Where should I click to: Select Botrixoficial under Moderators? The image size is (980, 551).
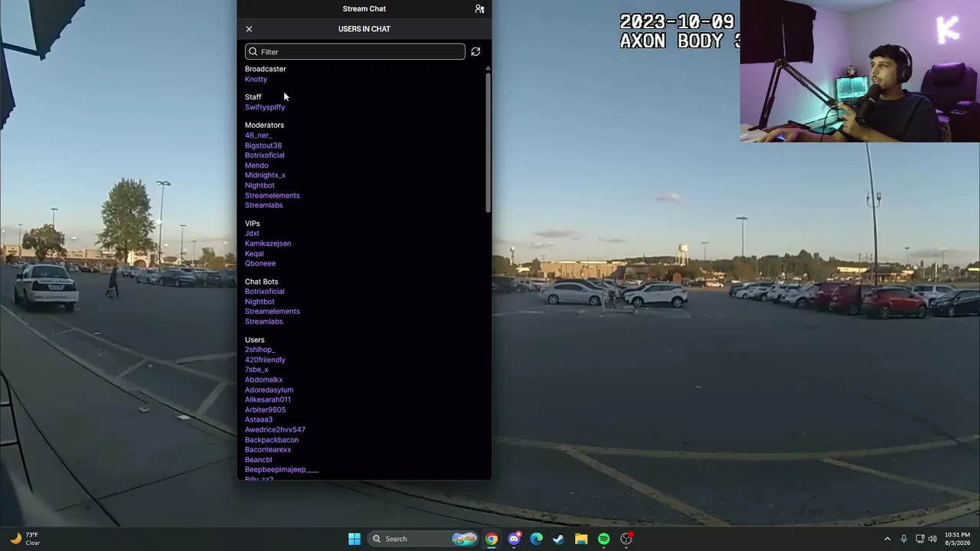point(264,155)
